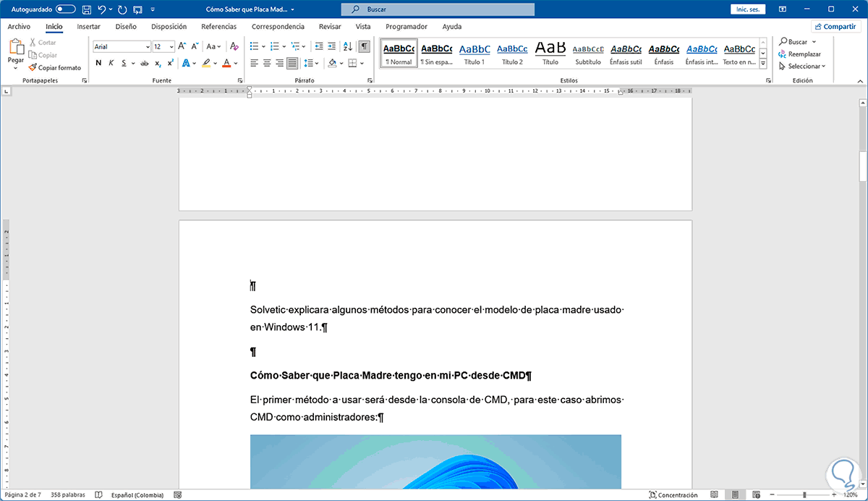Align text to the left

(x=255, y=63)
